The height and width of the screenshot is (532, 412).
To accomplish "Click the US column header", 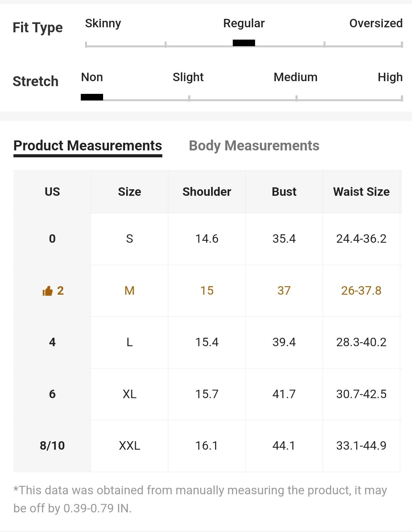I will pos(52,192).
